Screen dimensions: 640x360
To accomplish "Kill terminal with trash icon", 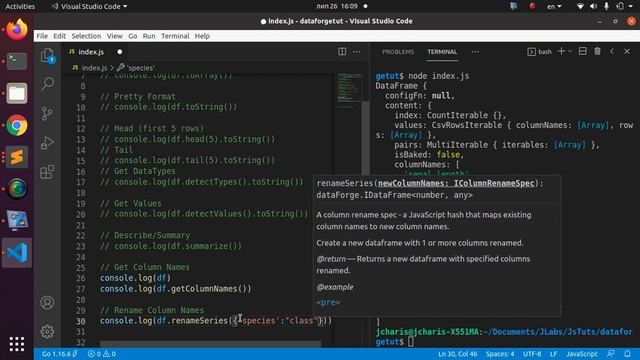I will coord(598,51).
